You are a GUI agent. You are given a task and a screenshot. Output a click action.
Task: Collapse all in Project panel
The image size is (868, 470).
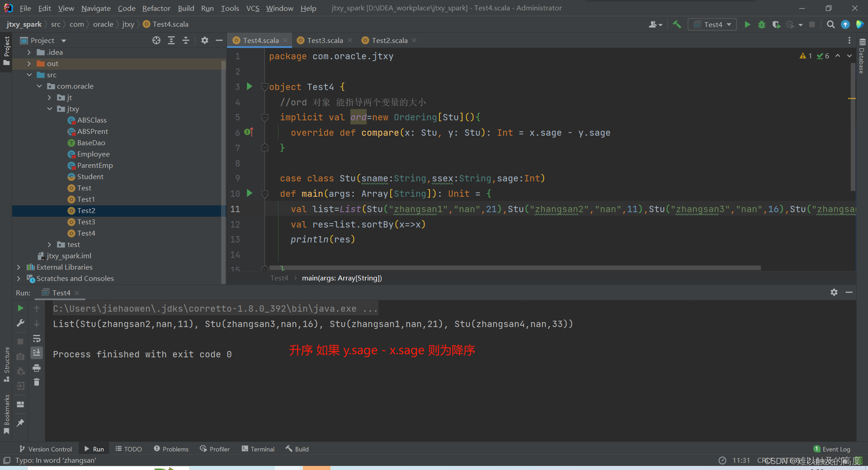tap(186, 40)
